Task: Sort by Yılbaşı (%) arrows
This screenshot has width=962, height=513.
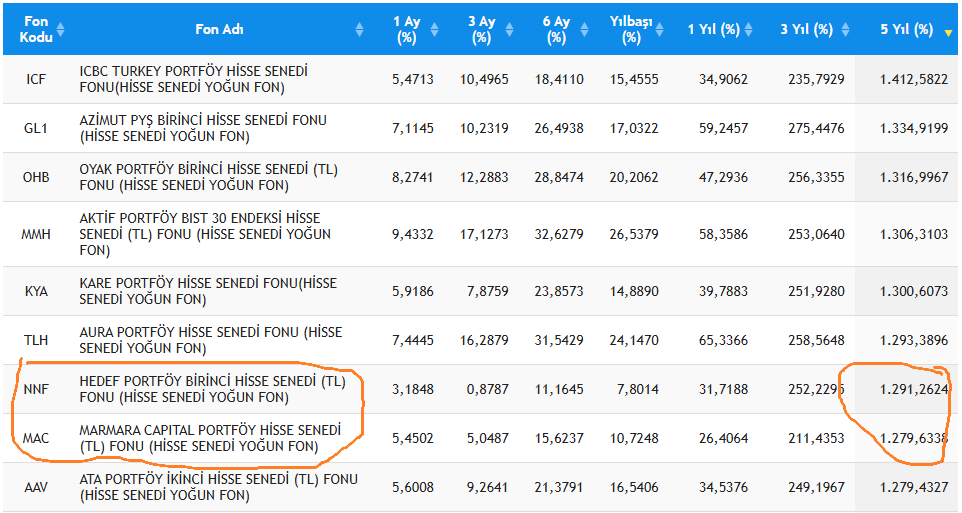Action: coord(659,29)
